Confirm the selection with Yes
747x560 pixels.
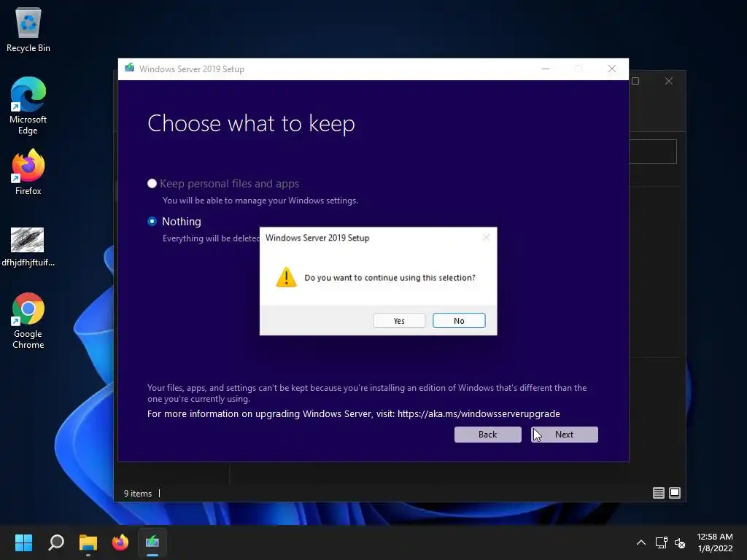[x=399, y=321]
